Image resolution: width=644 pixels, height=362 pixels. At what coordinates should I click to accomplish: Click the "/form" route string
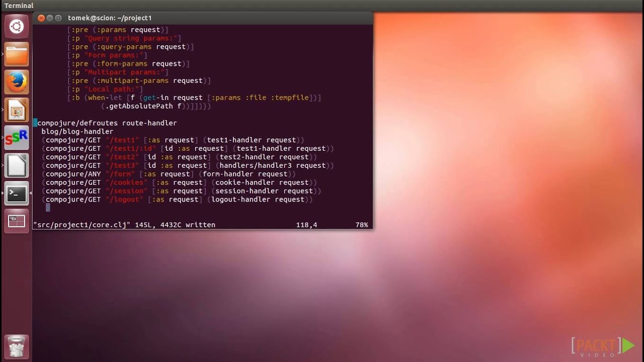click(x=120, y=174)
